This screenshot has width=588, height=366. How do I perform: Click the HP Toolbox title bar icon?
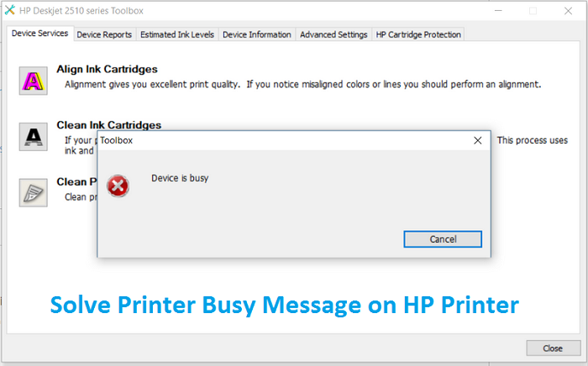(9, 10)
